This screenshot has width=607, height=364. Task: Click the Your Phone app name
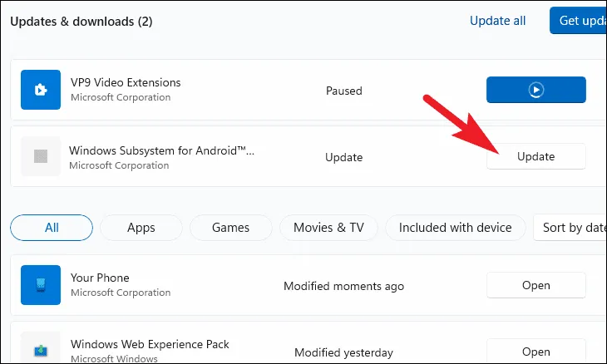[x=100, y=278]
